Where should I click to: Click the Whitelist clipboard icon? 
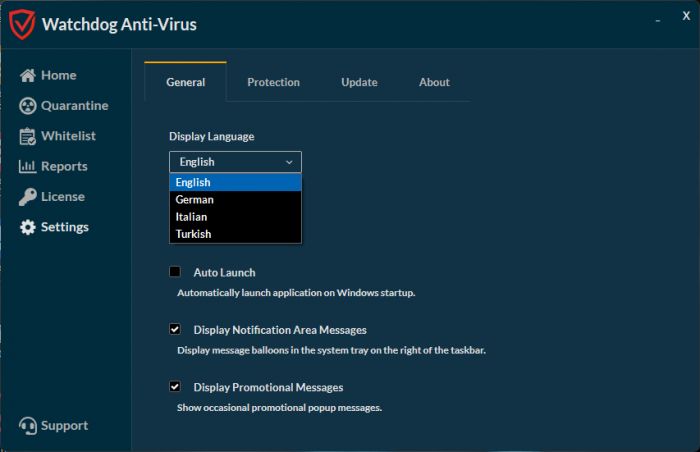[28, 136]
